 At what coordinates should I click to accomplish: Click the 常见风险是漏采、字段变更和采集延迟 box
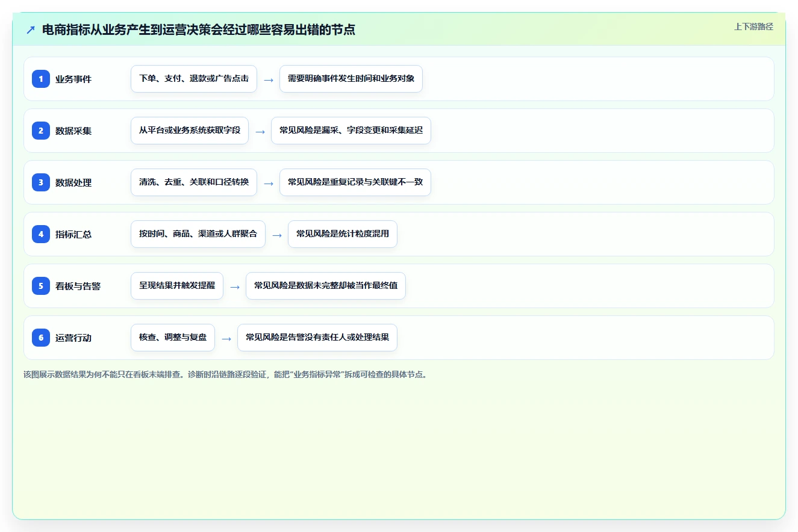[x=351, y=131]
